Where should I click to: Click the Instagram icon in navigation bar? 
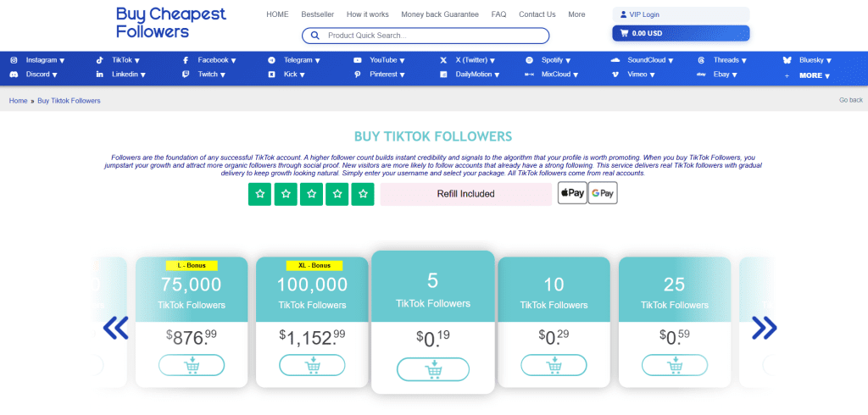click(14, 60)
